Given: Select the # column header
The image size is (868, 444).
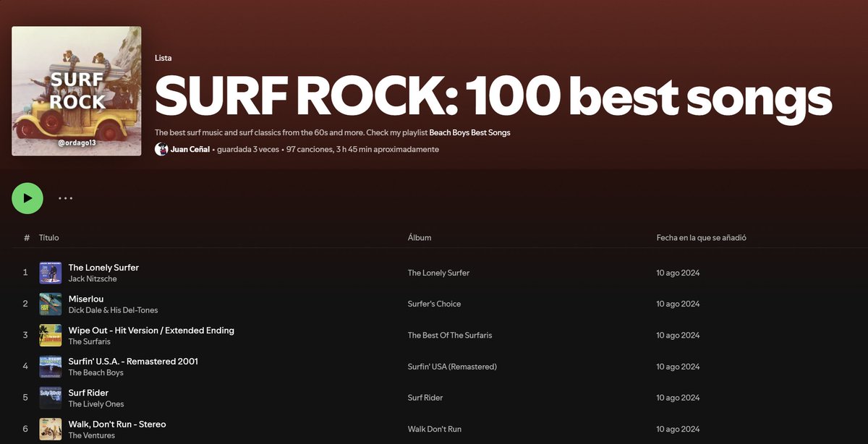Looking at the screenshot, I should pyautogui.click(x=27, y=238).
